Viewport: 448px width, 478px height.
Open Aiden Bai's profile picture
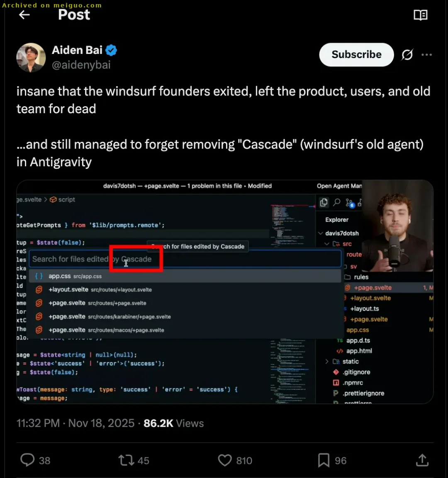(31, 57)
